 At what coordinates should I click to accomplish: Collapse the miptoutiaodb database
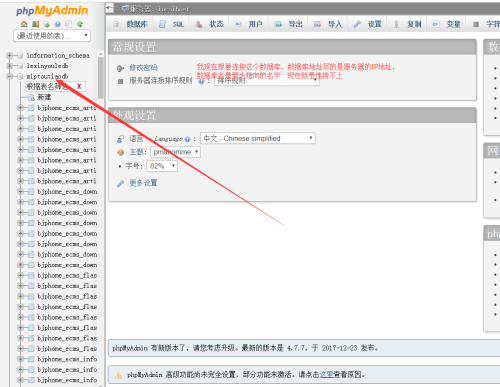point(10,76)
